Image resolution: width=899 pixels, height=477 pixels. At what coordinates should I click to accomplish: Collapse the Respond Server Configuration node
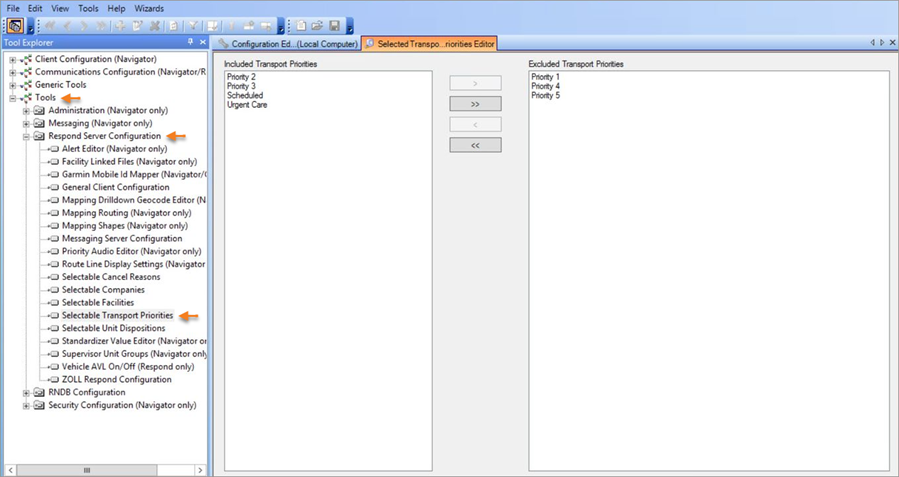coord(27,136)
